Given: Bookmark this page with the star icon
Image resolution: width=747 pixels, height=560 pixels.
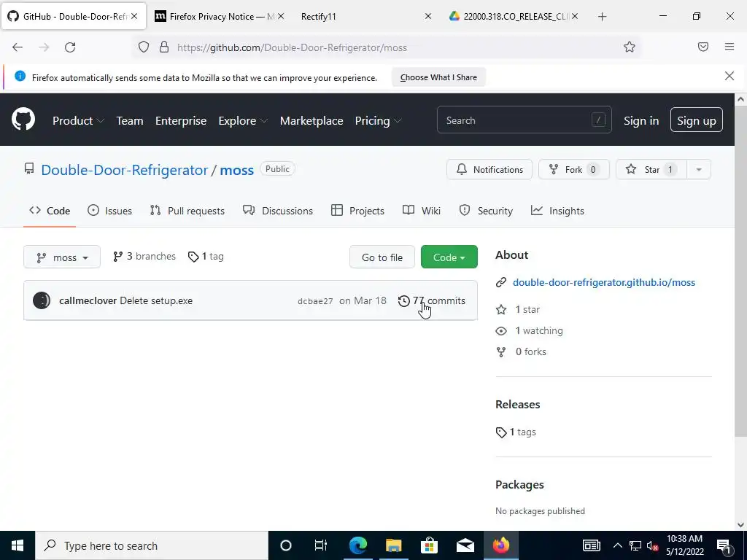Looking at the screenshot, I should tap(630, 47).
